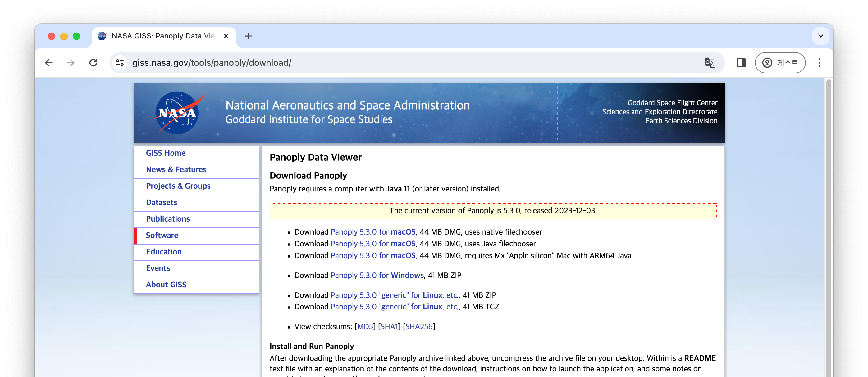Screen dimensions: 868x377
Task: Go to Datasets in sidebar menu
Action: point(162,202)
